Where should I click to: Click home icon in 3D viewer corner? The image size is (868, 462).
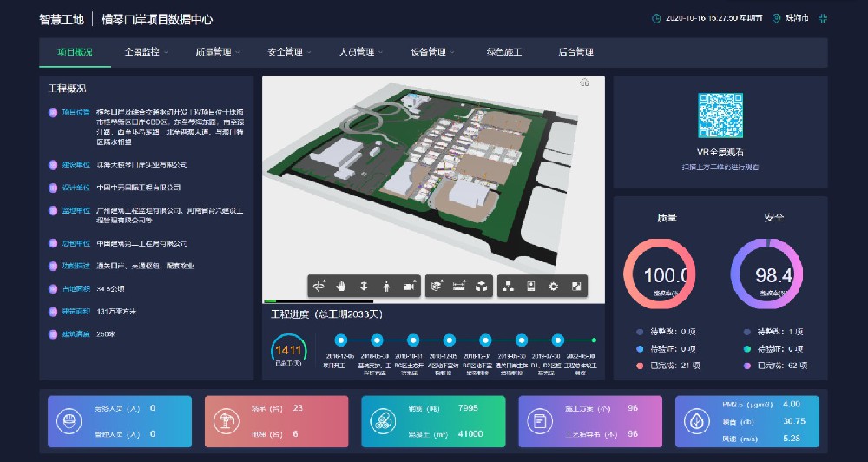click(x=585, y=82)
